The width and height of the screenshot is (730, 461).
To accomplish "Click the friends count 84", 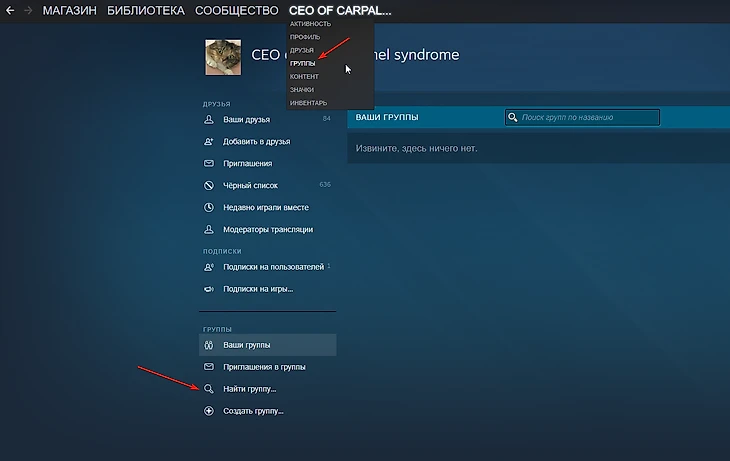I will 326,119.
